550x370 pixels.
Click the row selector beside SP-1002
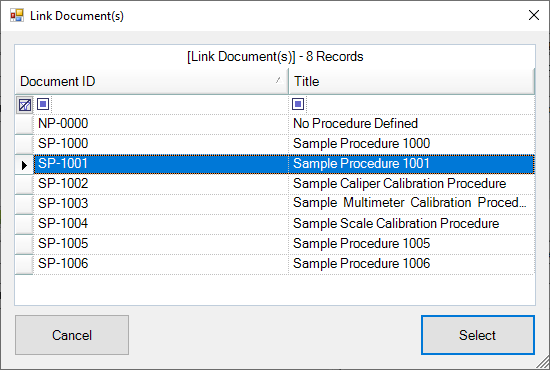click(x=24, y=184)
